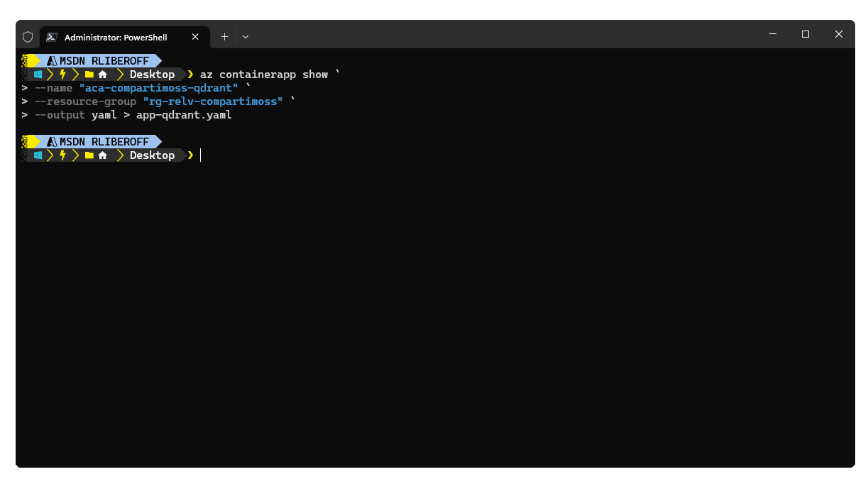Screen dimensions: 868x479
Task: Click "Desktop" in the second prompt line
Action: (152, 155)
